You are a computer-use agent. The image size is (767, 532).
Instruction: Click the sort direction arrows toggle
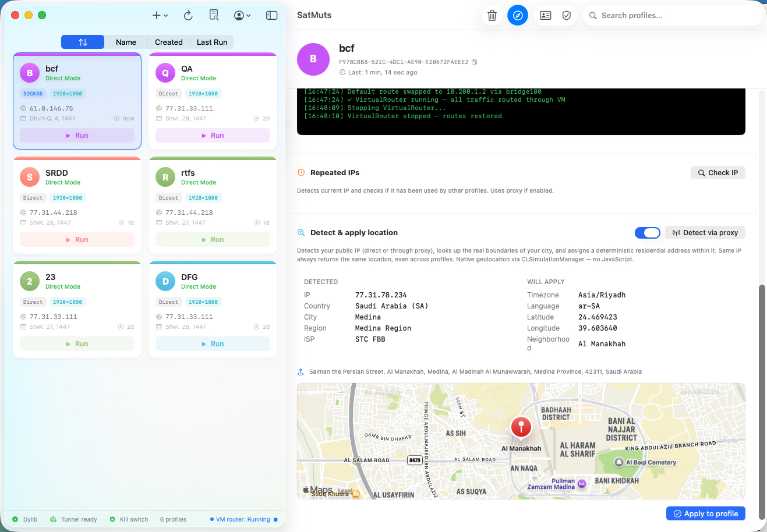[x=82, y=42]
